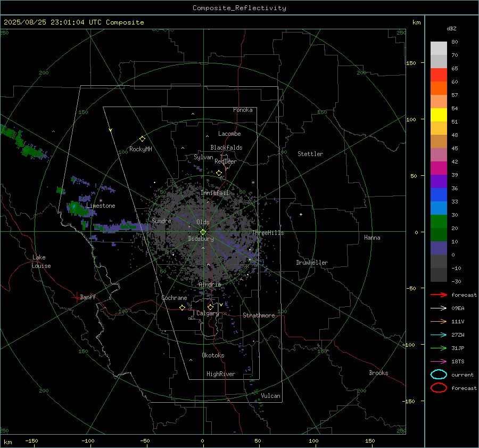The height and width of the screenshot is (448, 479).
Task: Click the dBZ legend heading
Action: (451, 29)
